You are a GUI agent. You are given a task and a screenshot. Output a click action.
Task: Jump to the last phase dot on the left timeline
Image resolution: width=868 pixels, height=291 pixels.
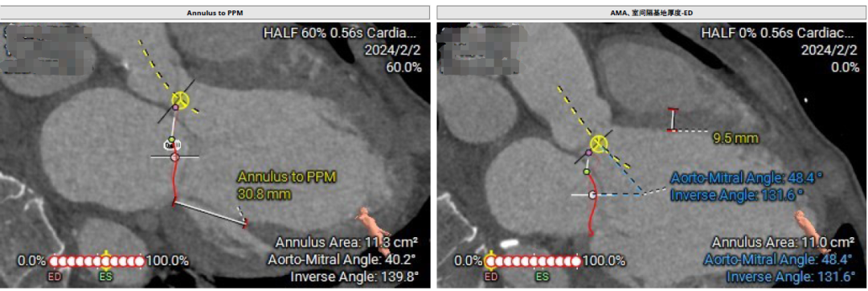pyautogui.click(x=140, y=261)
